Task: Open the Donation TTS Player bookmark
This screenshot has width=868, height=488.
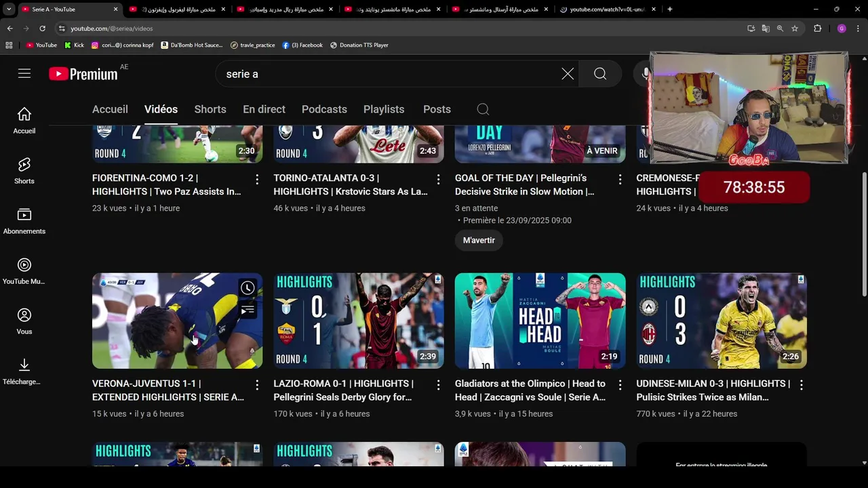Action: pyautogui.click(x=359, y=45)
